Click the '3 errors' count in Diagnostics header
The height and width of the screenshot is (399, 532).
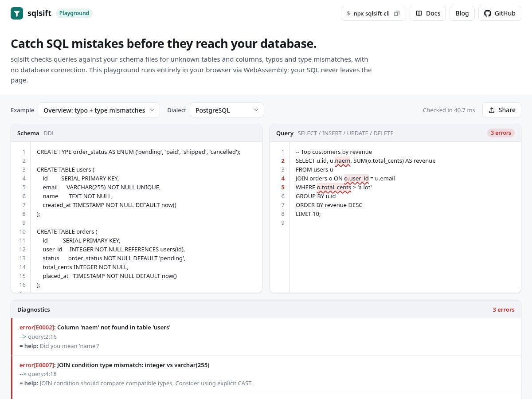coord(504,309)
